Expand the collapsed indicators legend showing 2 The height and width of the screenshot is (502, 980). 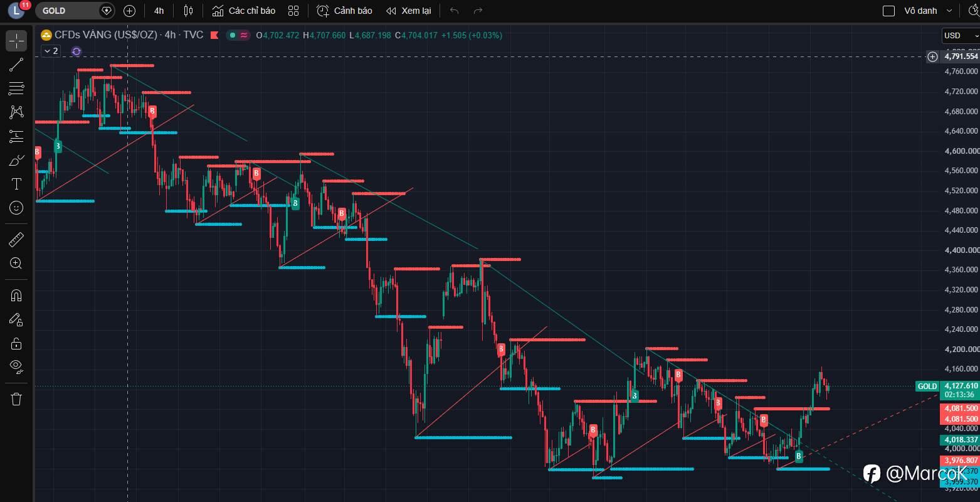tap(50, 51)
